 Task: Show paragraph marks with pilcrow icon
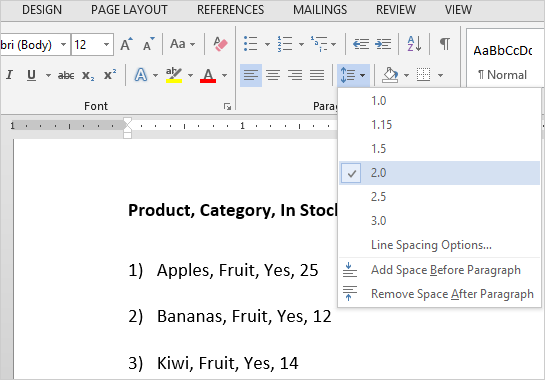(x=445, y=44)
